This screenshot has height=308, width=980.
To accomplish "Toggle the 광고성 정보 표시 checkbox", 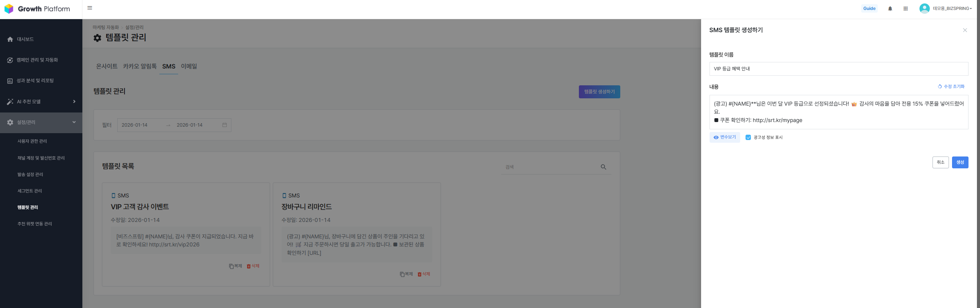I will point(748,137).
